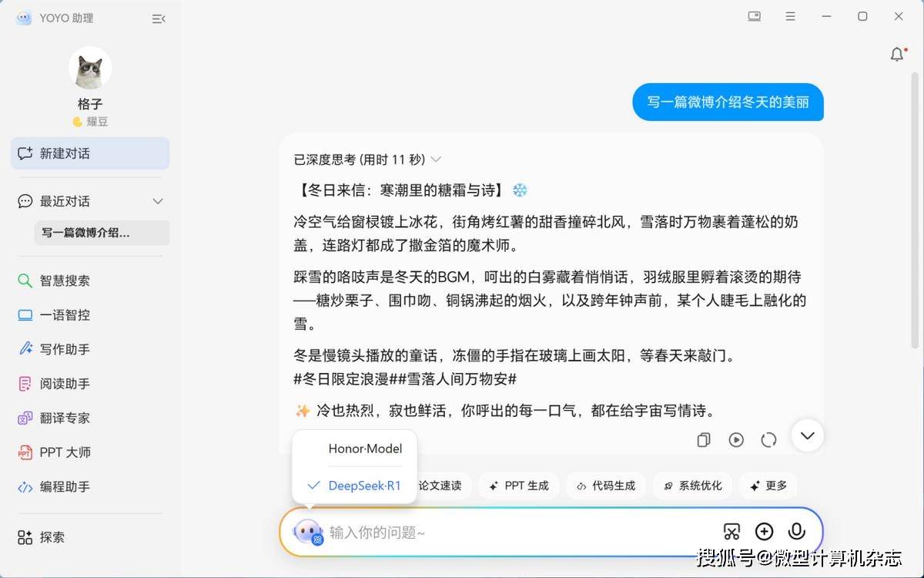Play the response aloud

736,439
